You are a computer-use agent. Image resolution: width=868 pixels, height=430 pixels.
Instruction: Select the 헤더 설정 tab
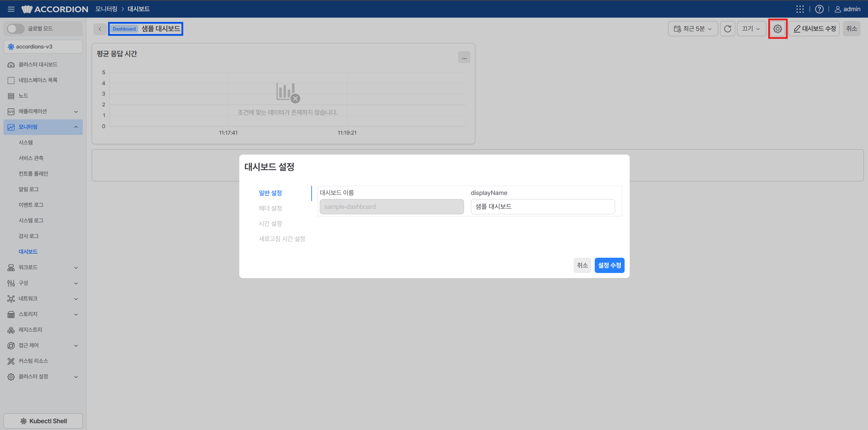[270, 208]
